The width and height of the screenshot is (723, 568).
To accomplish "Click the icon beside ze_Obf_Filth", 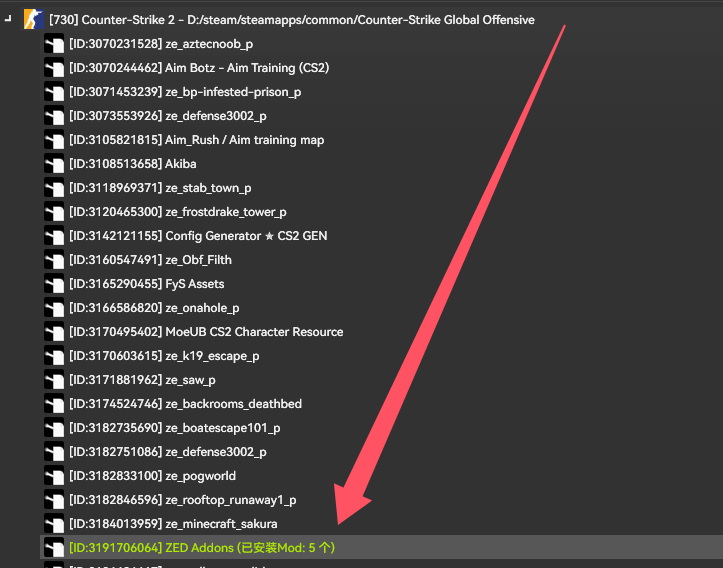I will [x=54, y=260].
